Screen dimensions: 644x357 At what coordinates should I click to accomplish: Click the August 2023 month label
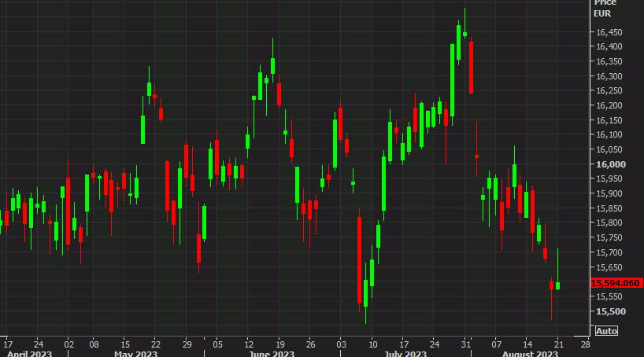[x=530, y=353]
